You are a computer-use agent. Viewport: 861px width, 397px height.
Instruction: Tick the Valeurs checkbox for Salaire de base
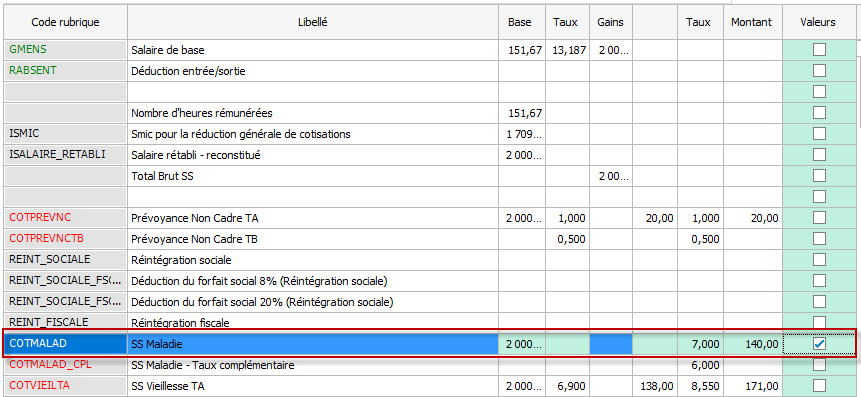[x=819, y=50]
